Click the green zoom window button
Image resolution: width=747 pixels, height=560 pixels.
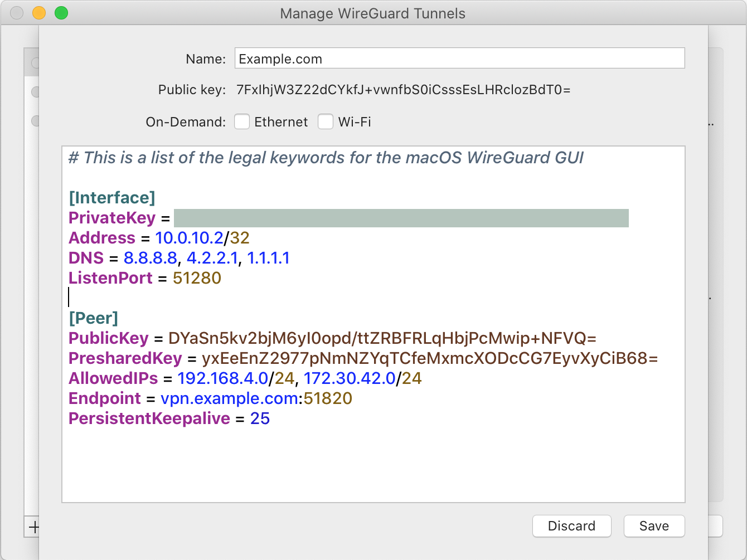(61, 13)
